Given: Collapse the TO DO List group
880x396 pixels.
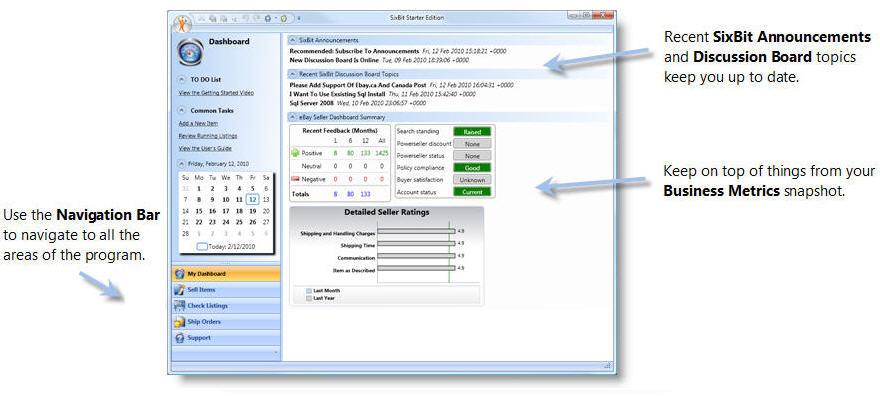Looking at the screenshot, I should tap(182, 80).
